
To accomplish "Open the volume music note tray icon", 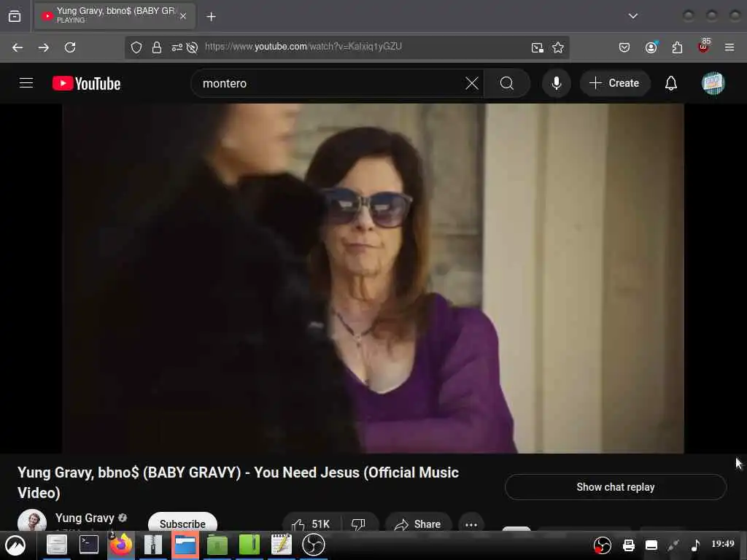I will 695,545.
